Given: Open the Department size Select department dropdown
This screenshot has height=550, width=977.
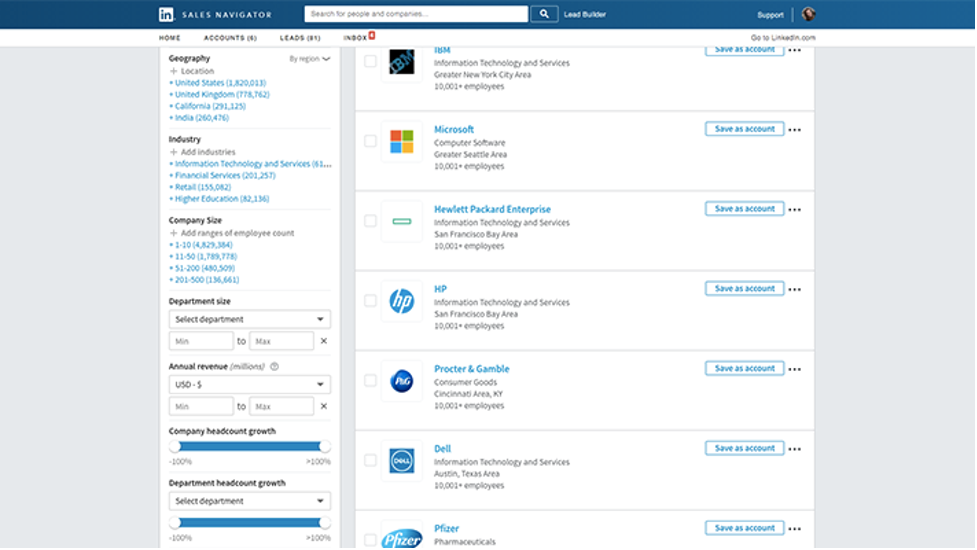Looking at the screenshot, I should (250, 320).
